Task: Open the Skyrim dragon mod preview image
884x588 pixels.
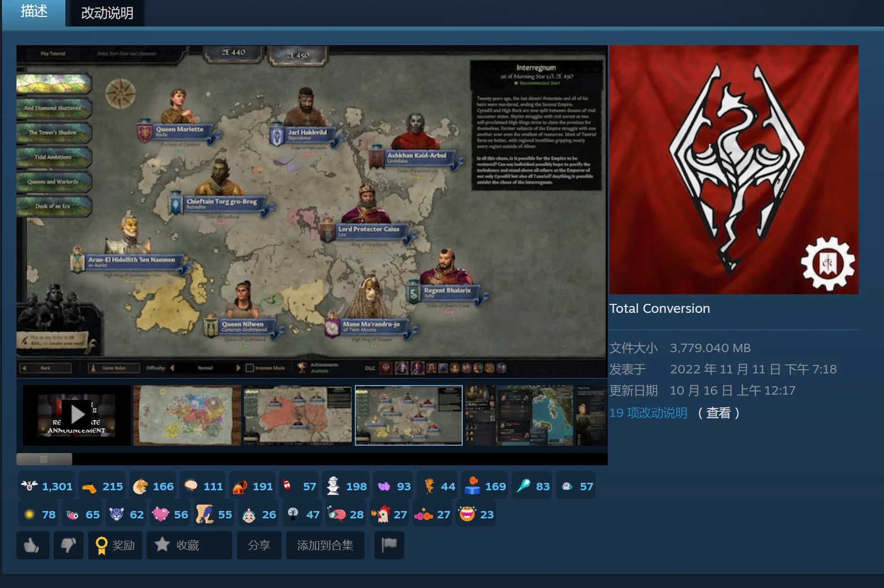Action: pos(734,169)
